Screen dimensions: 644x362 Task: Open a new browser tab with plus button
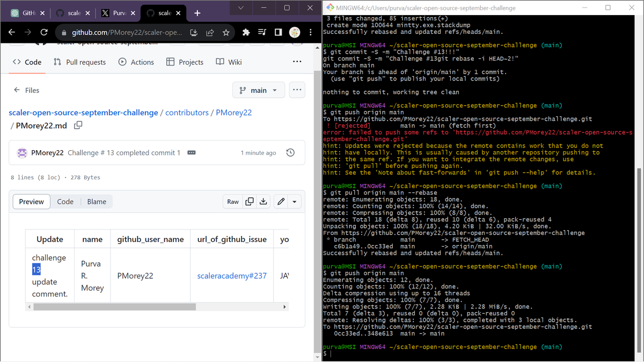coord(197,13)
